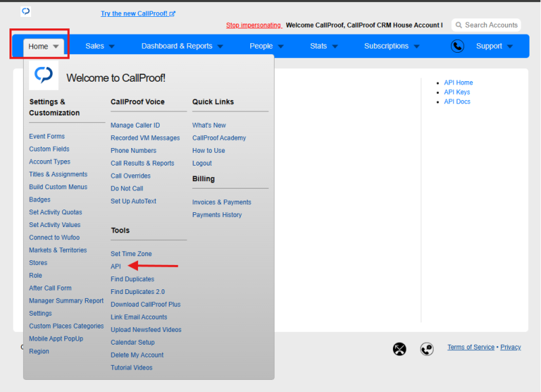Open Find Duplicates 2.0
Viewport: 541px width, 392px height.
(137, 292)
